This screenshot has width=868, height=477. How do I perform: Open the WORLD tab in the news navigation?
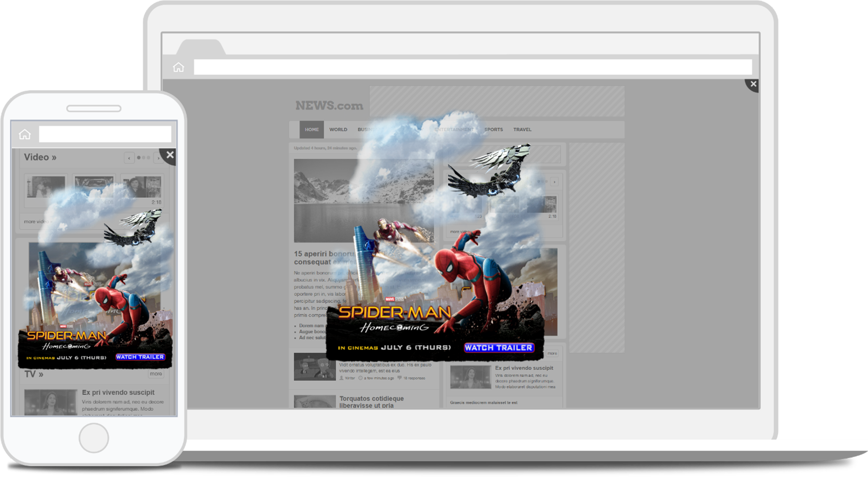pos(338,129)
